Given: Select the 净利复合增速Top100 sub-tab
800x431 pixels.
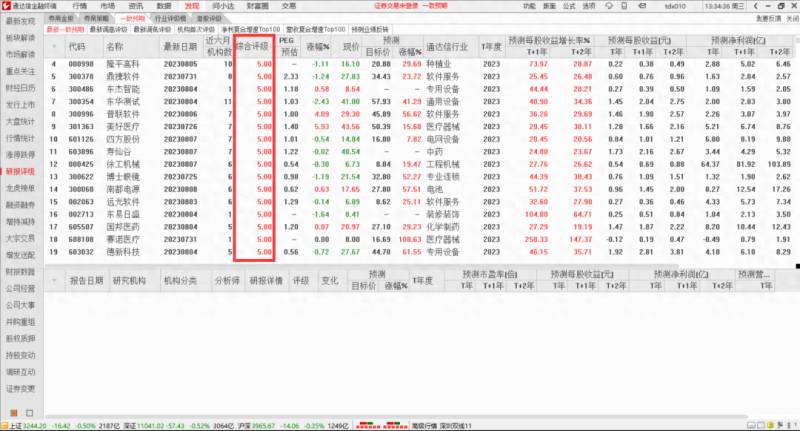Looking at the screenshot, I should 251,30.
